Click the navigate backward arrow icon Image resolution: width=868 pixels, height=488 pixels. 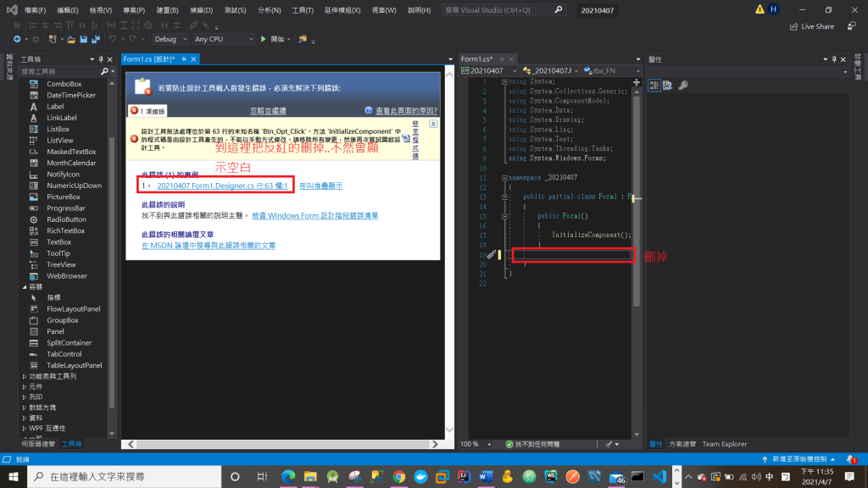(17, 39)
